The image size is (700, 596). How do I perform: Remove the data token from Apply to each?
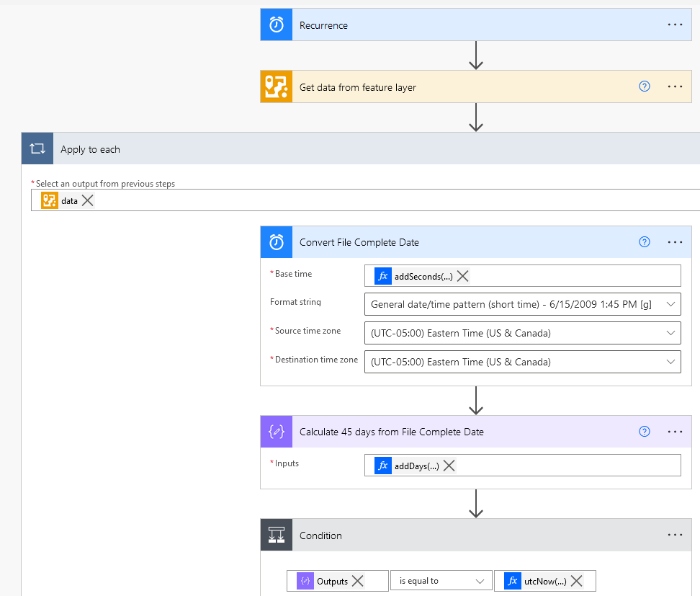click(88, 201)
